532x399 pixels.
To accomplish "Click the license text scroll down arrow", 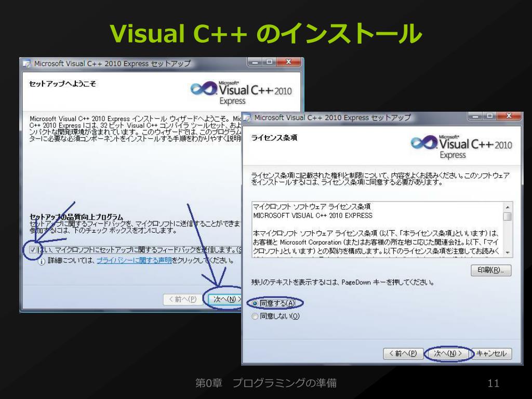I will coord(508,252).
